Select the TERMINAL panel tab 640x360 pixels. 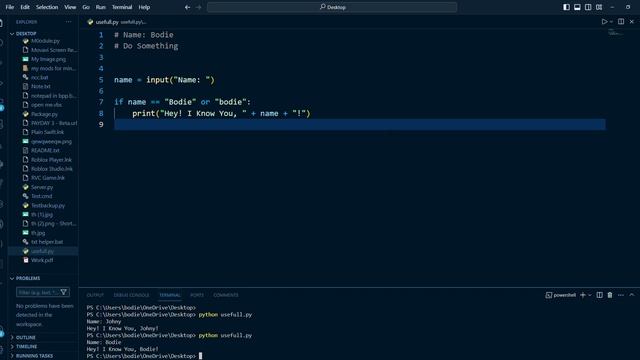coord(170,295)
